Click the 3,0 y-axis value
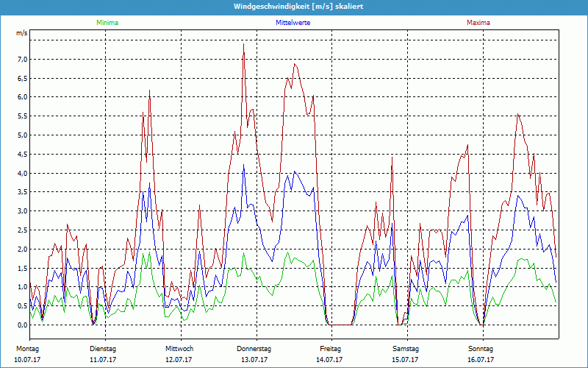This screenshot has height=368, width=588. tap(22, 211)
